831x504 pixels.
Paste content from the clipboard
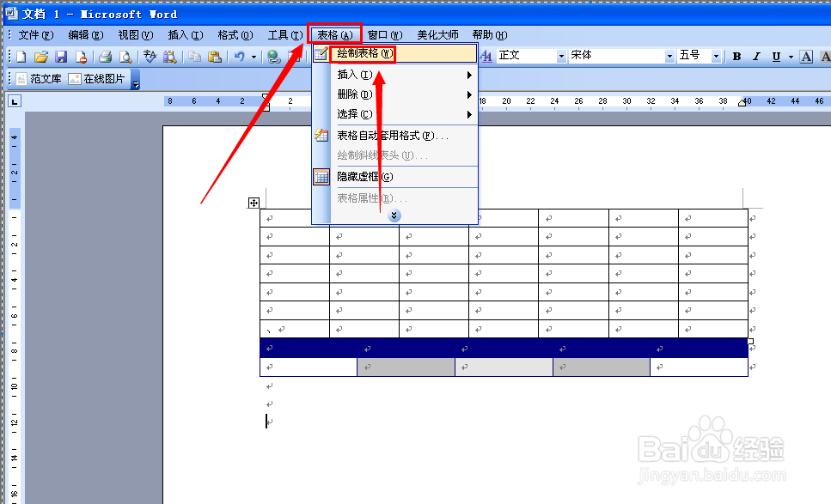tap(214, 55)
